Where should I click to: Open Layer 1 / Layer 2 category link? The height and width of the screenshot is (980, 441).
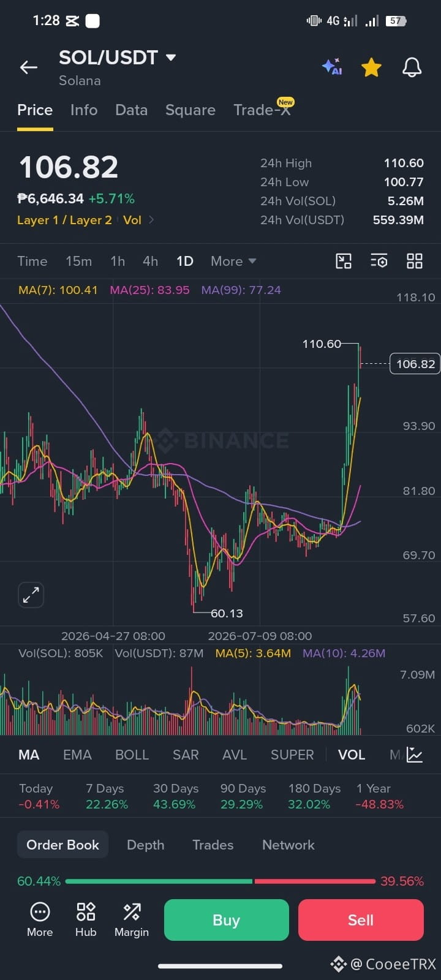pyautogui.click(x=64, y=220)
